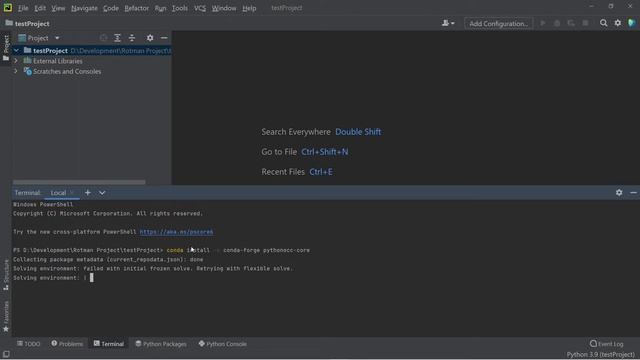Viewport: 640px width, 360px height.
Task: Click testProject breadcrumb in navigation bar
Action: point(27,24)
